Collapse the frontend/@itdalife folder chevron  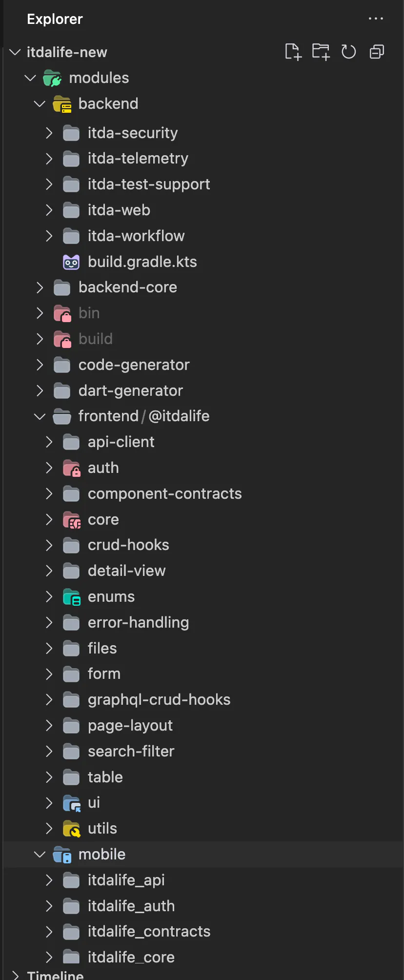tap(40, 416)
